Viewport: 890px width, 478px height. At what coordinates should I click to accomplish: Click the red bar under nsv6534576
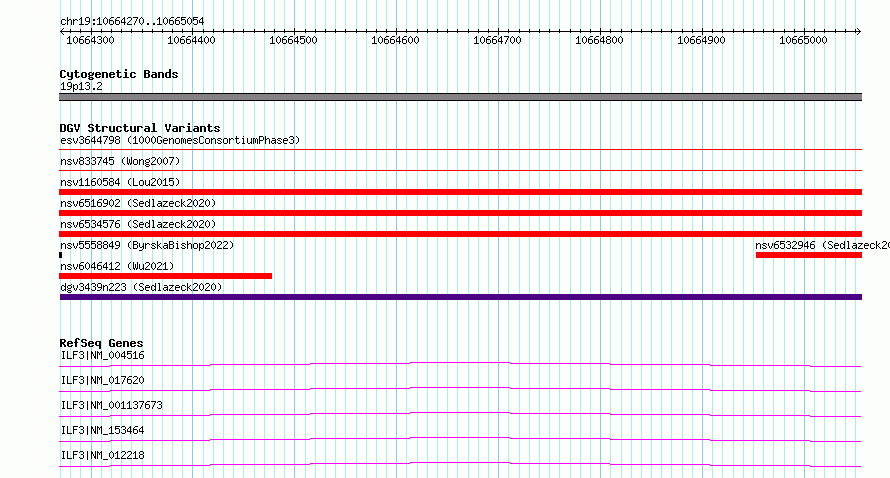point(460,234)
